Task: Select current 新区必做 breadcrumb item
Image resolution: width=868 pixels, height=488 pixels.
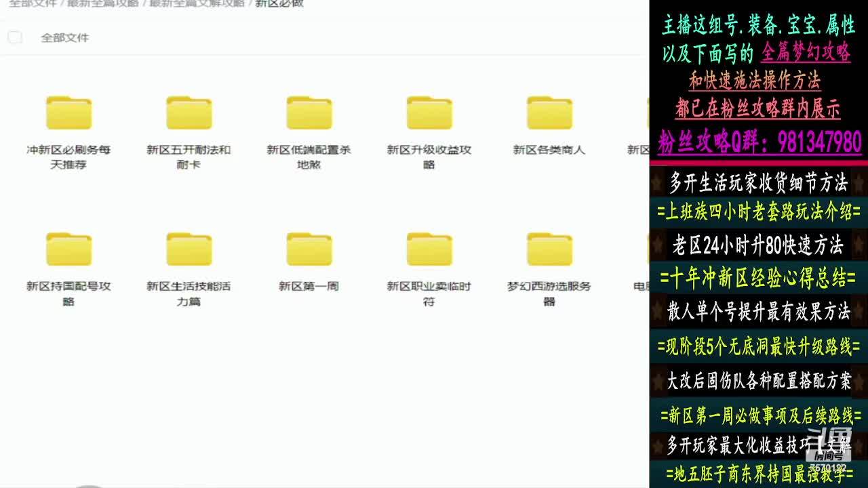Action: point(279,3)
